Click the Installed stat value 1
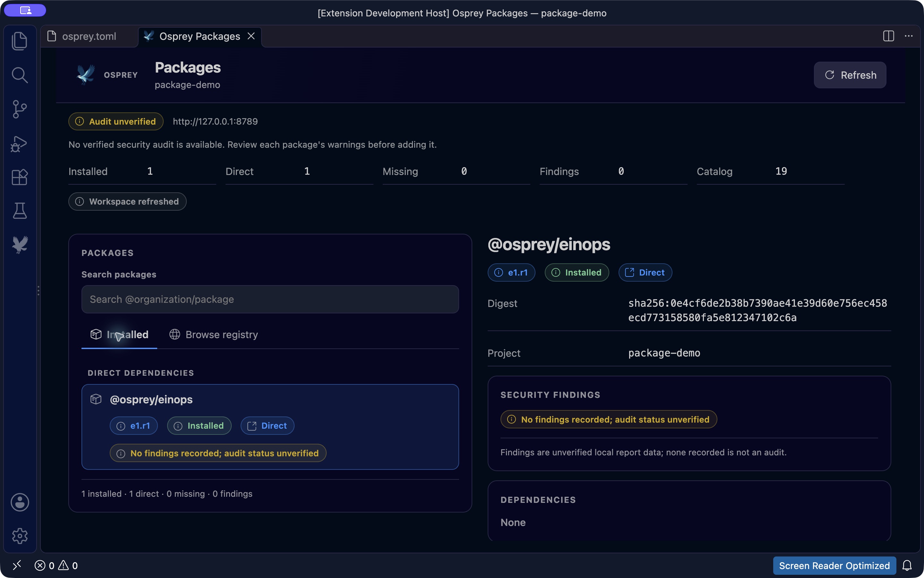Viewport: 924px width, 578px height. pyautogui.click(x=150, y=171)
